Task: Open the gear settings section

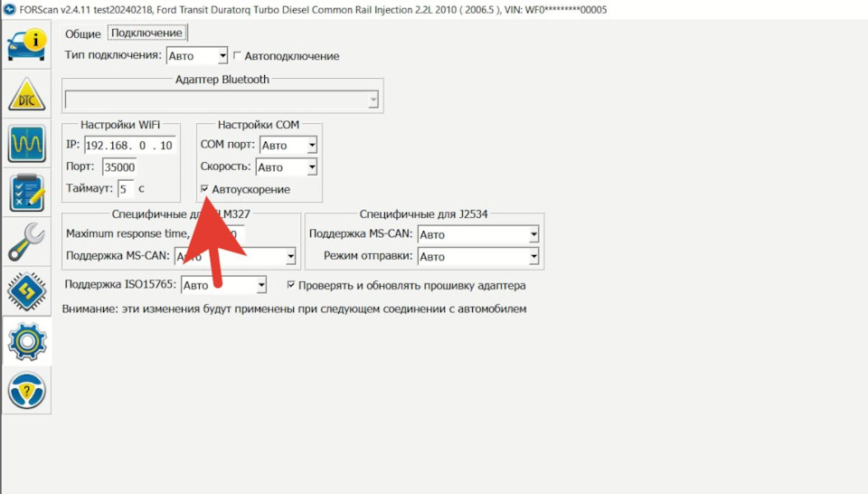Action: [26, 341]
